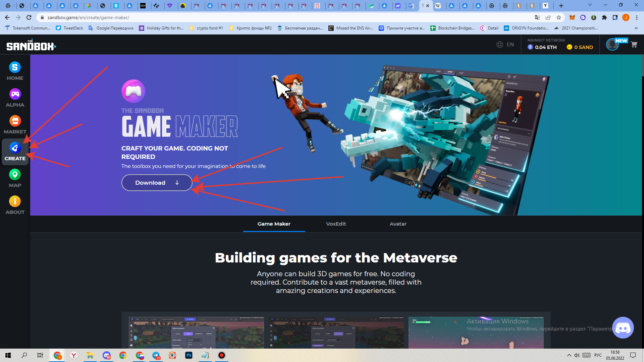Switch the РУС keyboard language

(x=598, y=355)
